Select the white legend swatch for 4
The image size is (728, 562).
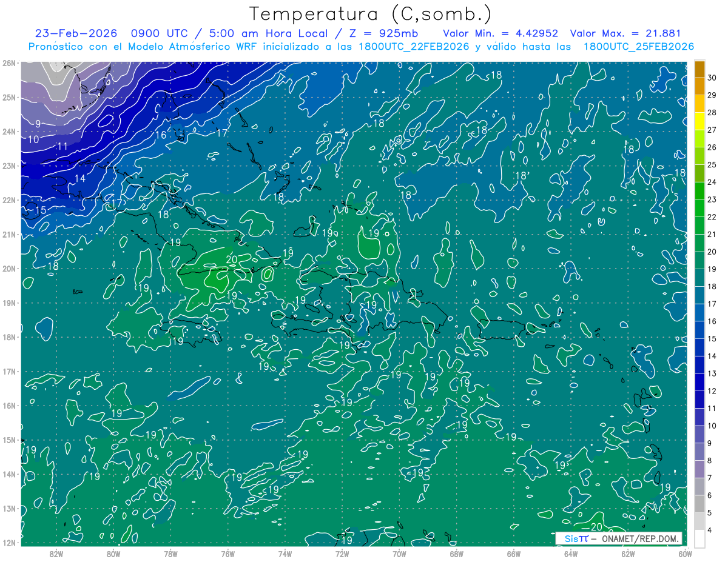[700, 538]
